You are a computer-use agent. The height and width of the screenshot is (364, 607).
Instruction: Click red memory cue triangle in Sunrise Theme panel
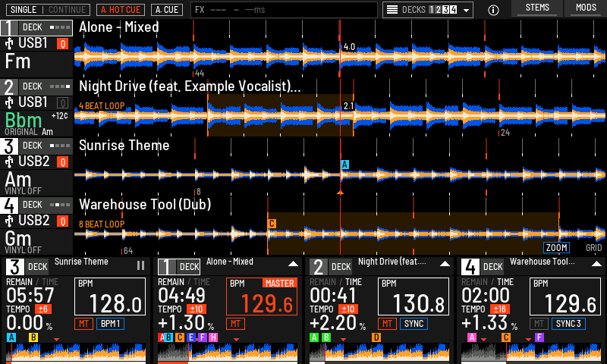56,340
